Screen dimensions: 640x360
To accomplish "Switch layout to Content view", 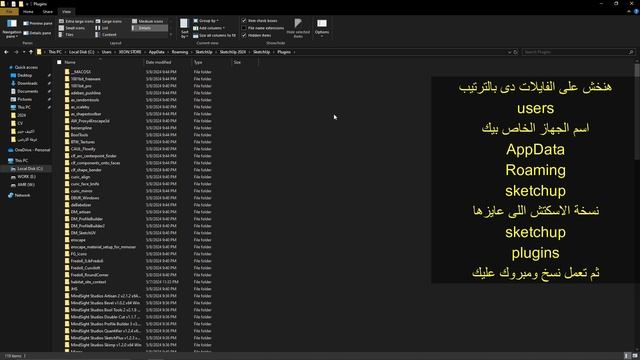I will (106, 35).
